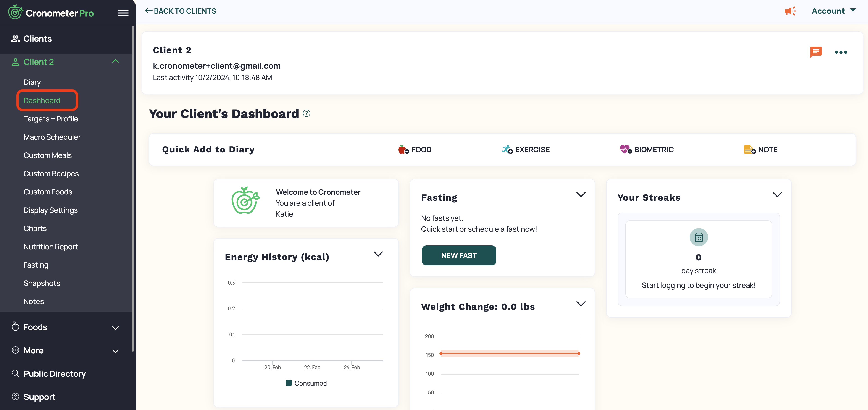
Task: Open Custom Foods
Action: tap(48, 192)
